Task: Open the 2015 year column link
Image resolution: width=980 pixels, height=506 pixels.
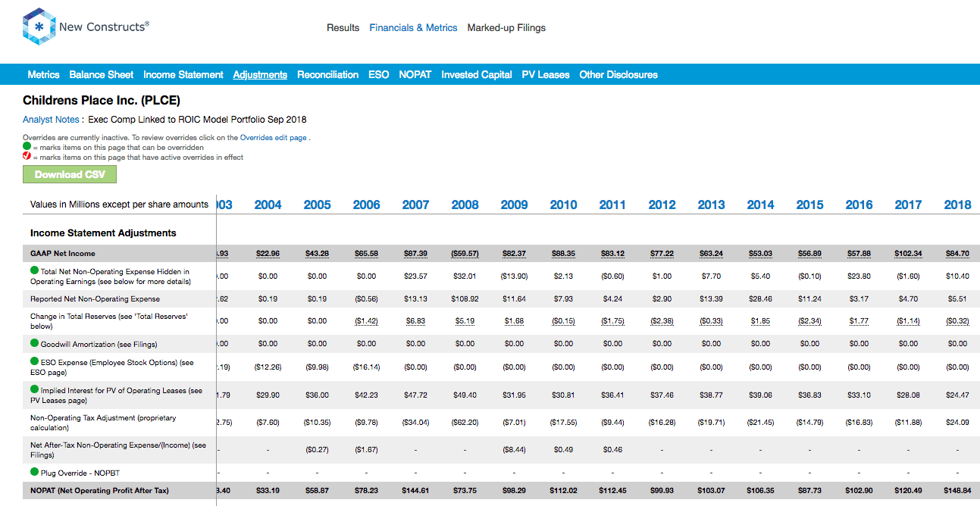Action: pyautogui.click(x=809, y=205)
